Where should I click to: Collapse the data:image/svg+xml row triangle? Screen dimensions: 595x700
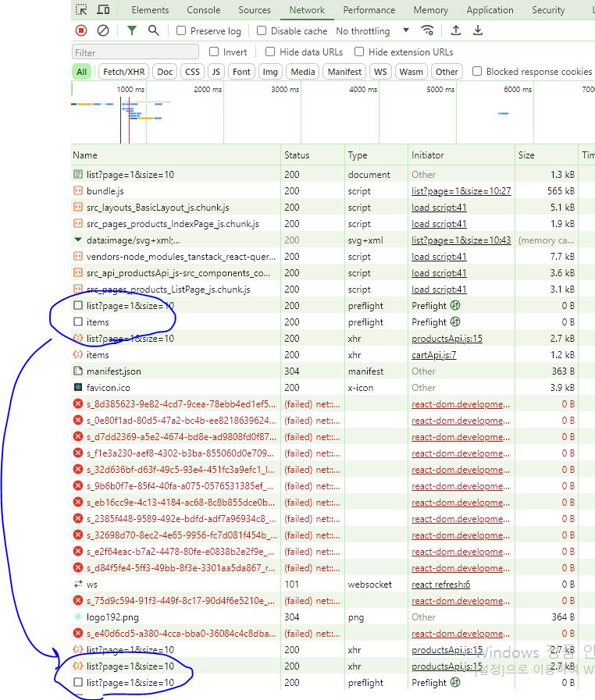(x=78, y=240)
